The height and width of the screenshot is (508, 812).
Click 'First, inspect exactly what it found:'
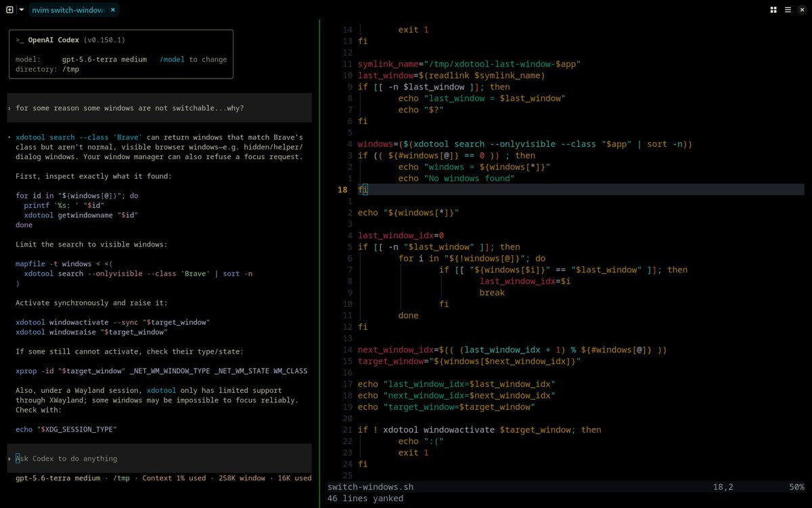point(94,176)
